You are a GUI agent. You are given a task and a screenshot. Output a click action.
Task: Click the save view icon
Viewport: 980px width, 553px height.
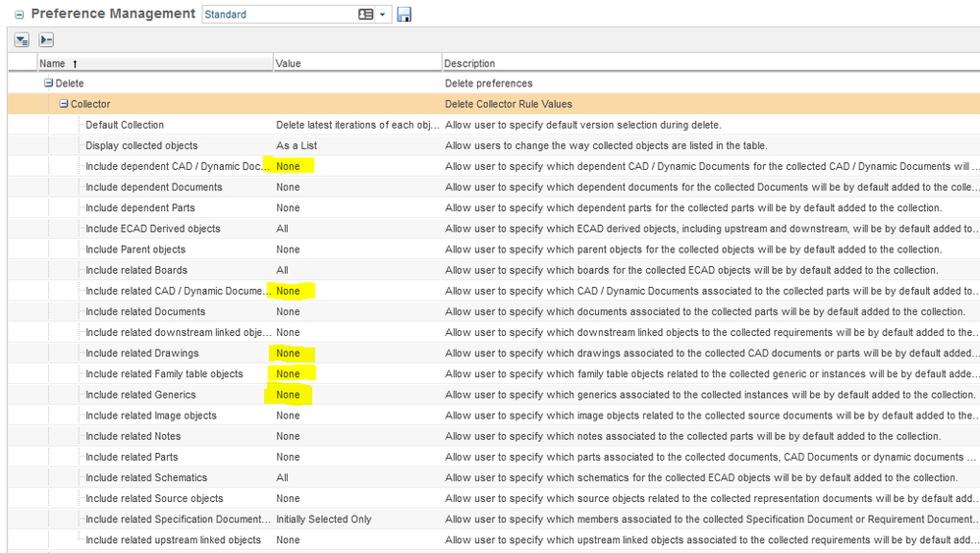(x=405, y=15)
